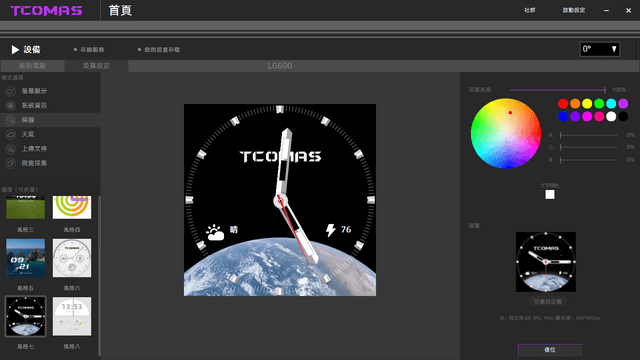Switch to the 熒幕設定 tab
This screenshot has width=640, height=360.
tap(96, 66)
